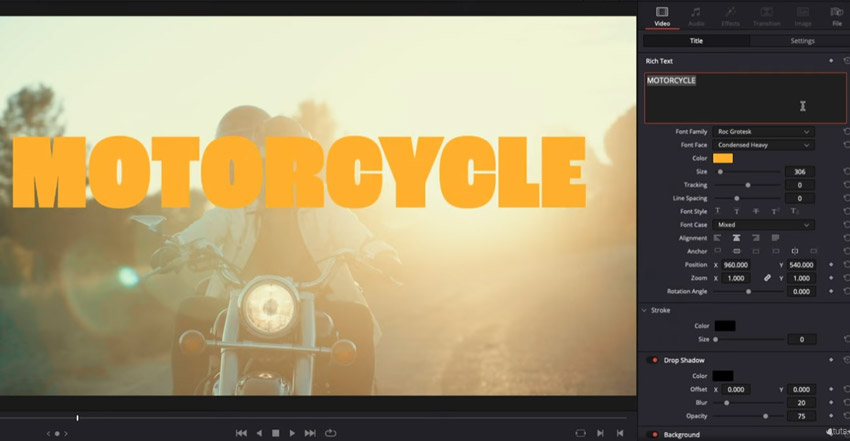
Task: Click the Rotation Angle slider handle
Action: [x=749, y=291]
